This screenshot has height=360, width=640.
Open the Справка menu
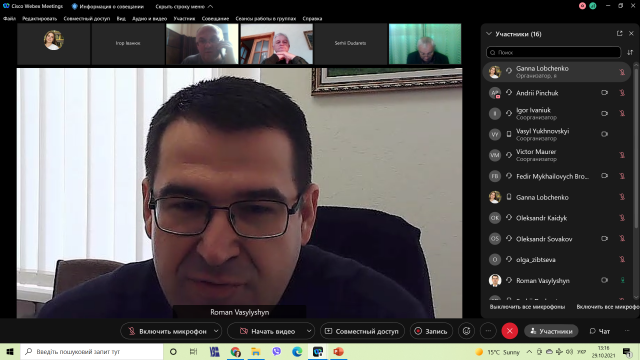point(312,18)
